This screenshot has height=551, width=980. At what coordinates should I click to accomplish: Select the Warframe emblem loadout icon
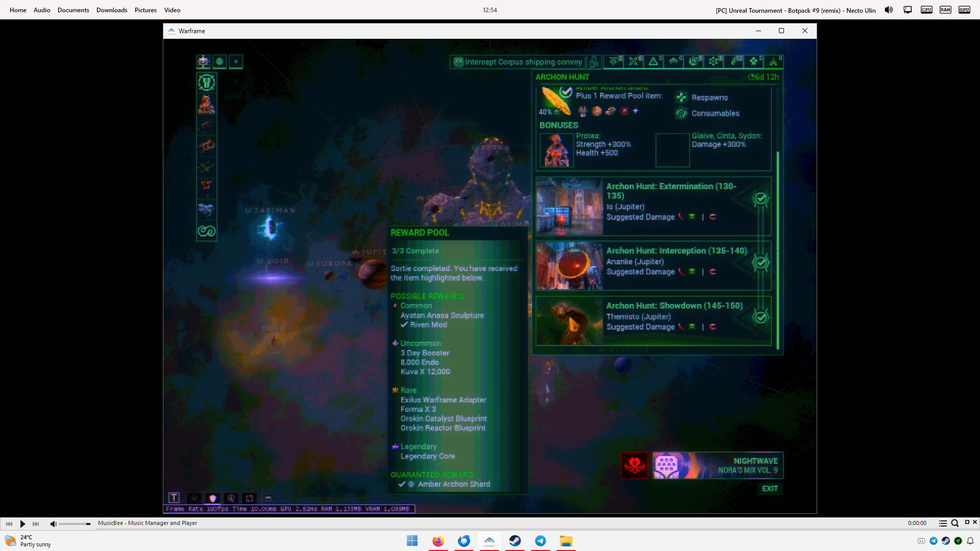pos(207,83)
